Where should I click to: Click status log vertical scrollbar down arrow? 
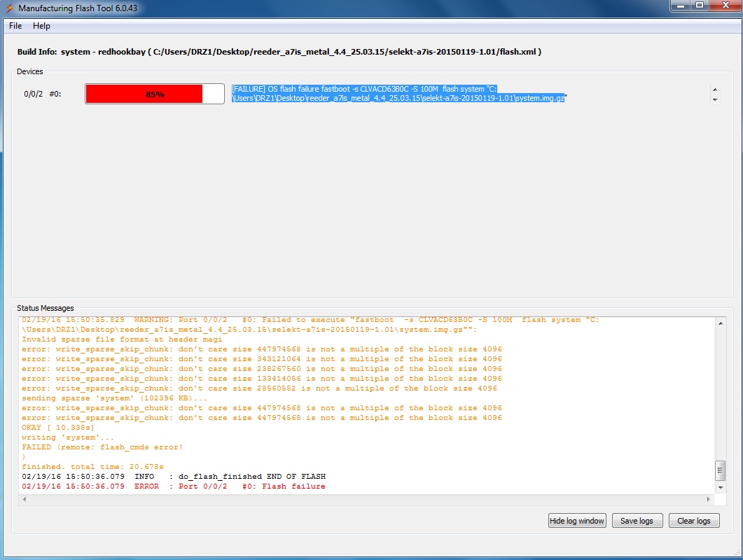pos(720,486)
